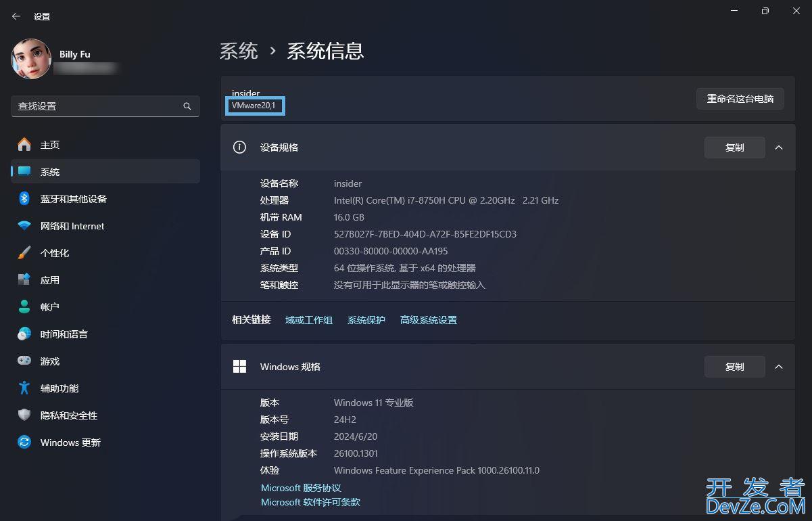812x521 pixels.
Task: Open Microsoft 服务协议 link
Action: coord(301,488)
